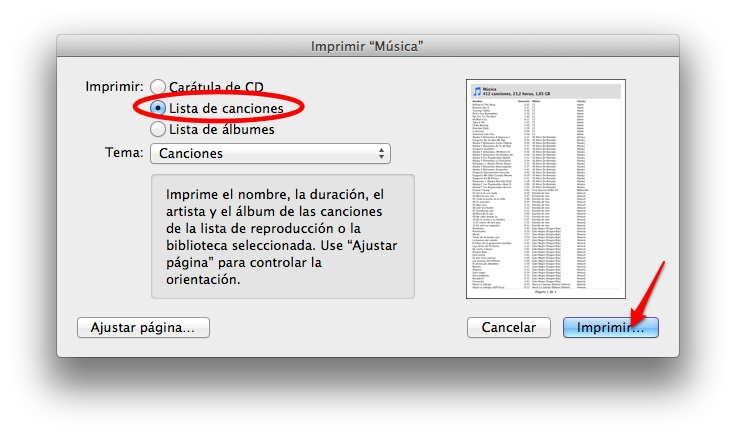
Task: Click the Imprimir "Música" title bar
Action: pyautogui.click(x=368, y=46)
